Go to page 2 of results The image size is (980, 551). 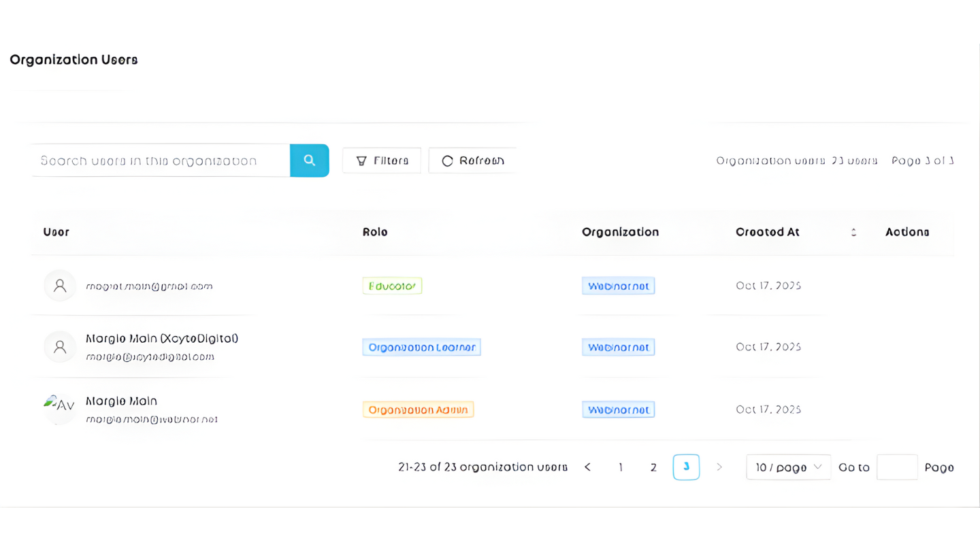pyautogui.click(x=653, y=467)
